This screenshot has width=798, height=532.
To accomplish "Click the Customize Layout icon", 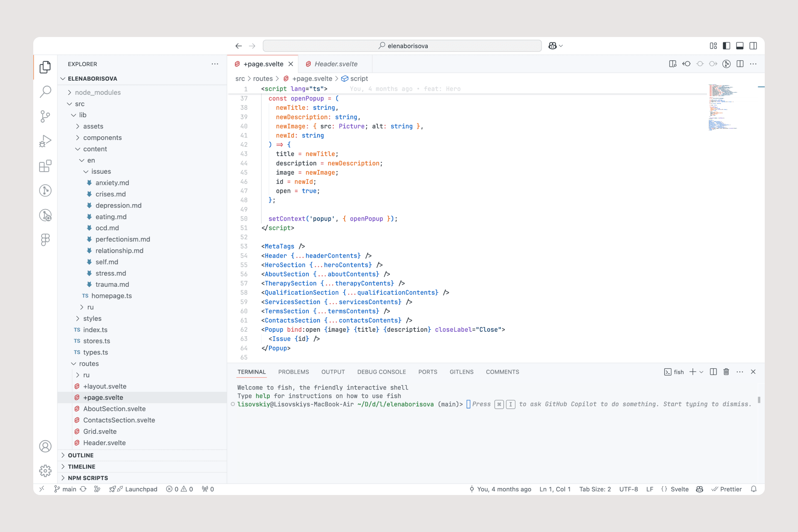I will (x=713, y=46).
